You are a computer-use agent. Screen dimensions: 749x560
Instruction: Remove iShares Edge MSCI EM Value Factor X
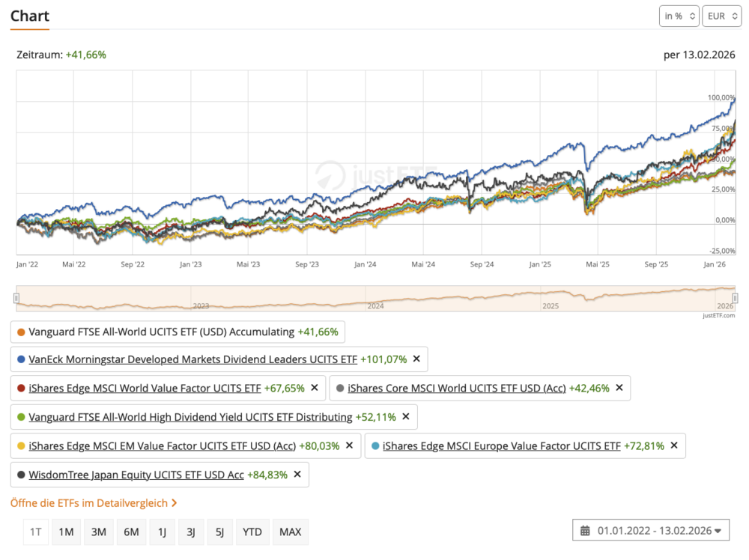point(349,445)
